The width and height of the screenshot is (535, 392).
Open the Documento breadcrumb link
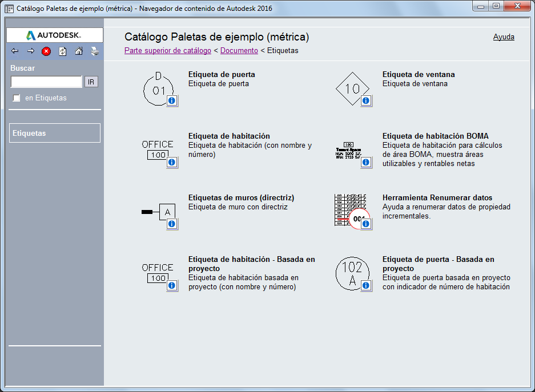pyautogui.click(x=239, y=50)
